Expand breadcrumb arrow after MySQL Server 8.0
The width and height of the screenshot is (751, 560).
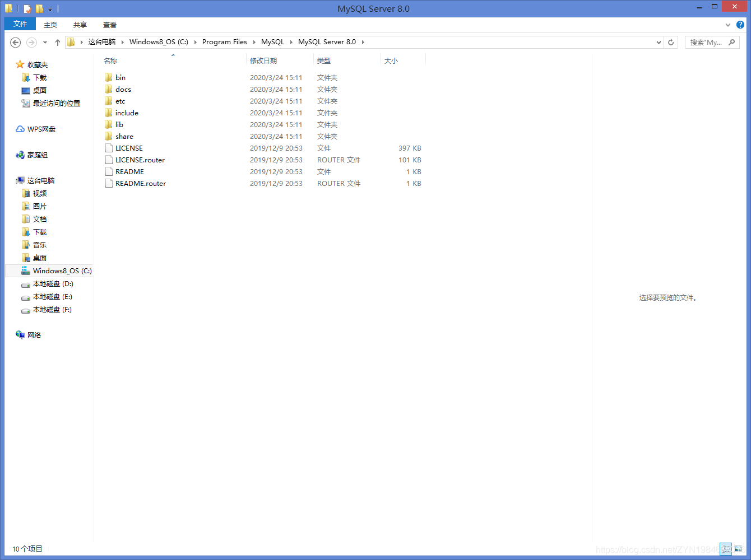point(363,42)
